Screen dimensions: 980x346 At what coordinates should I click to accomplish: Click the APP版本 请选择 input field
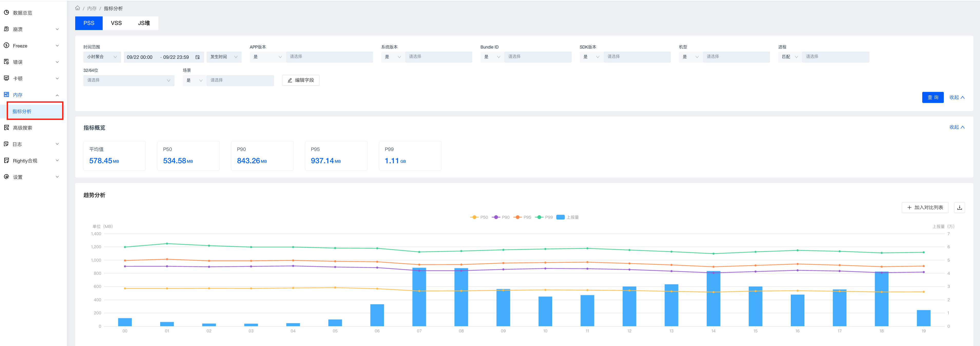pyautogui.click(x=329, y=57)
